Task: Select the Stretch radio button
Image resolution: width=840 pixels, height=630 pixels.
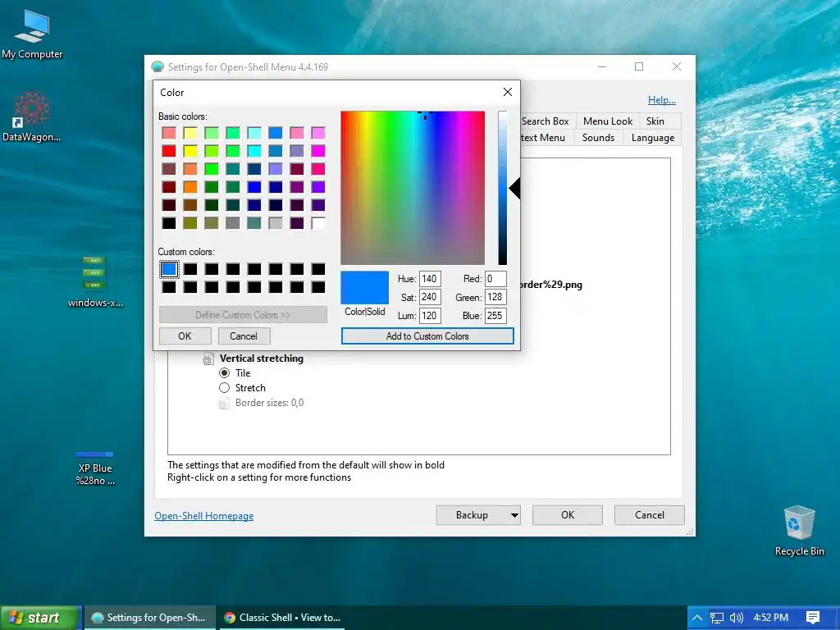Action: click(x=225, y=388)
